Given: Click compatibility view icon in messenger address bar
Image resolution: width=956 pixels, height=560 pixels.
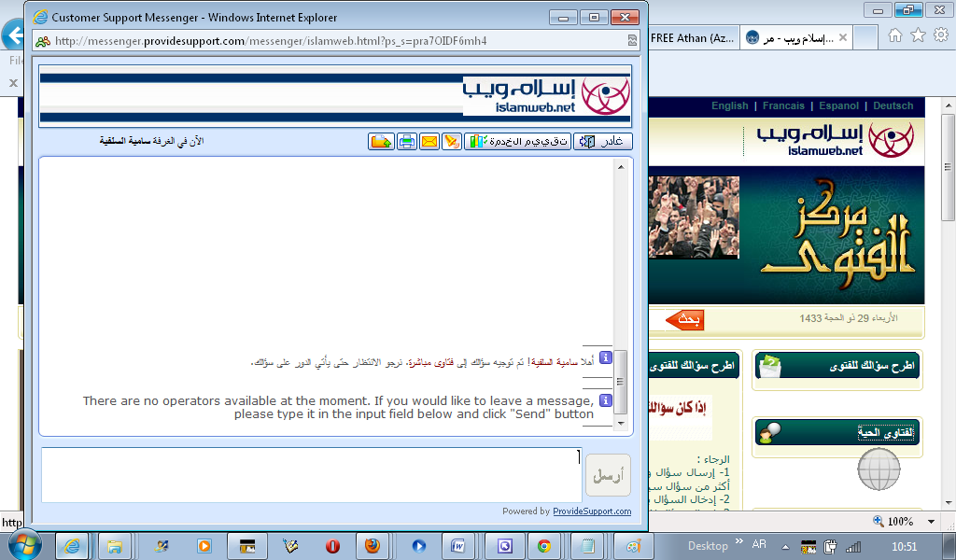Looking at the screenshot, I should [632, 41].
